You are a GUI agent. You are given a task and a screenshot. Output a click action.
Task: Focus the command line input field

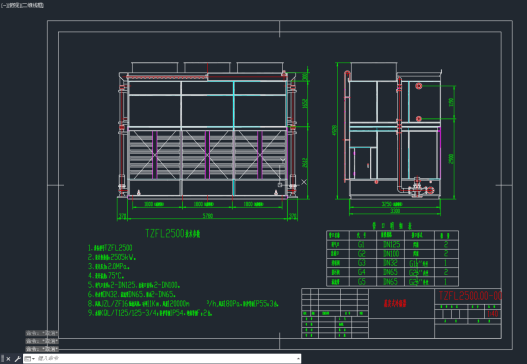[166, 359]
